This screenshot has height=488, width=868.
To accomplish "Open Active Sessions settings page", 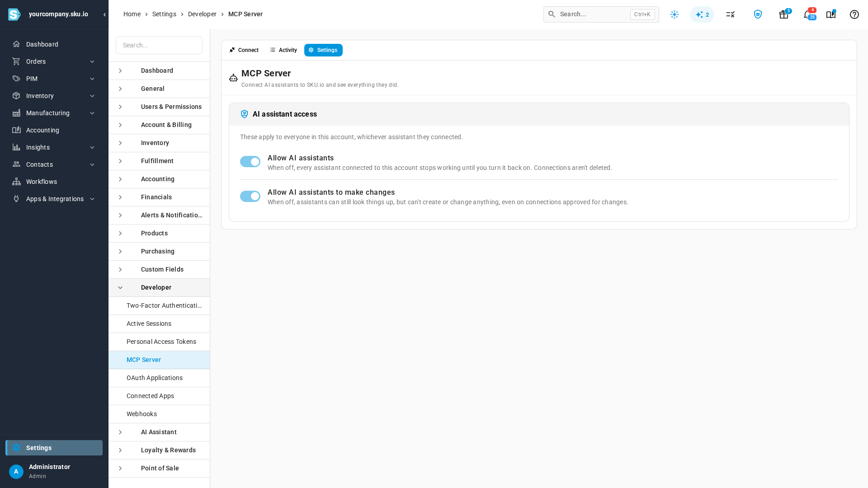I will coord(159,324).
